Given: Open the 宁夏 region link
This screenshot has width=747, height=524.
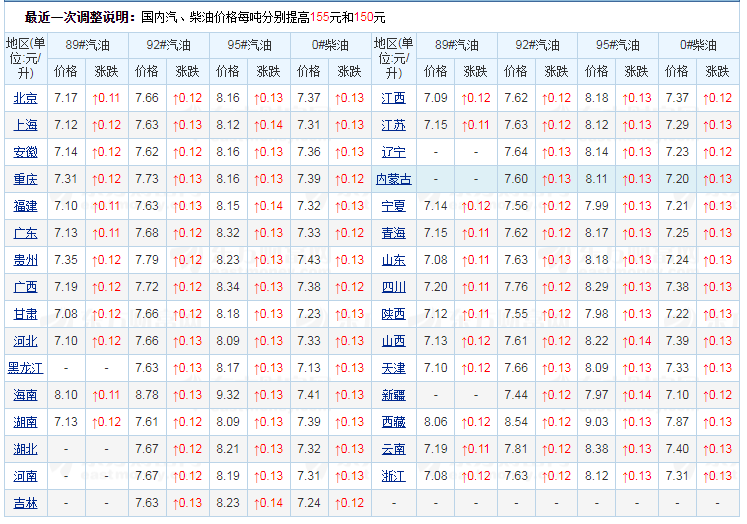Looking at the screenshot, I should [394, 206].
